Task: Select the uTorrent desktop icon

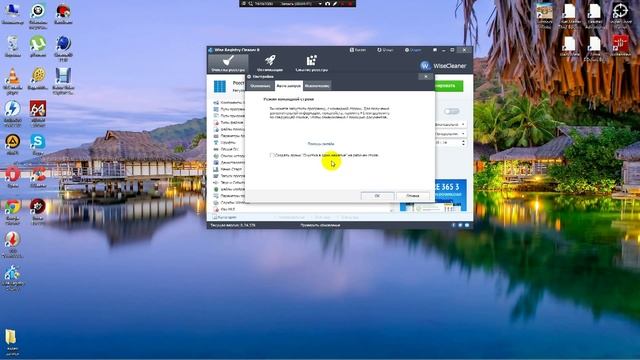Action: 38,46
